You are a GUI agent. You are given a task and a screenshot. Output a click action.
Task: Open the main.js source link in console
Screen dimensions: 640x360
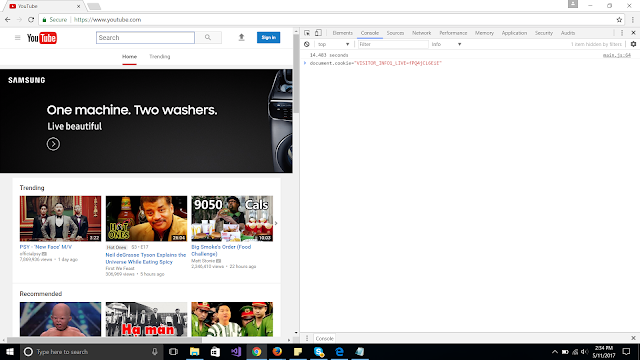click(x=617, y=55)
